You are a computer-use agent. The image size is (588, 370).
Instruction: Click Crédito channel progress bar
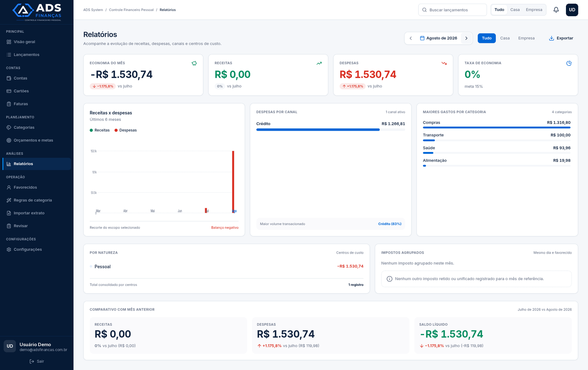(x=330, y=130)
